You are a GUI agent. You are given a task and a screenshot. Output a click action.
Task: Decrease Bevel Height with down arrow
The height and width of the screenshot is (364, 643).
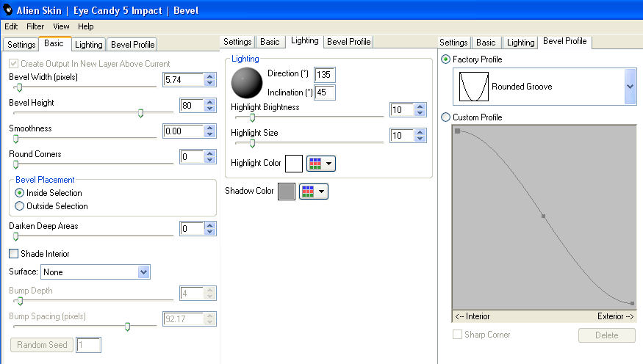pyautogui.click(x=210, y=109)
